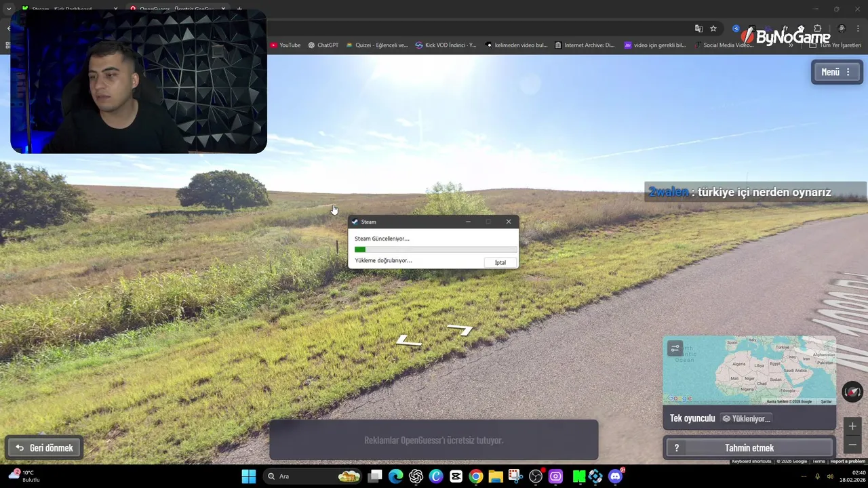Move forward with left street arrow
Viewport: 868px width, 488px height.
pyautogui.click(x=409, y=341)
